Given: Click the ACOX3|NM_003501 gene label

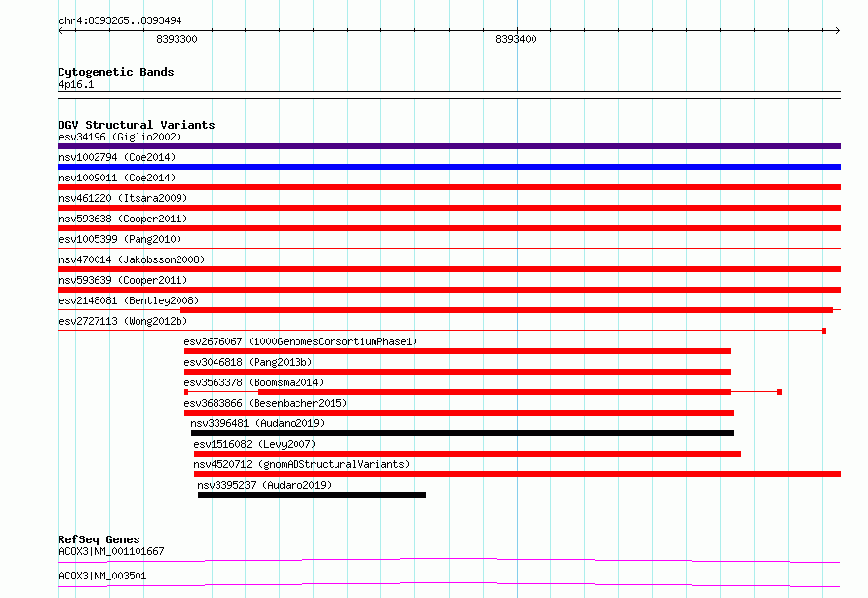Looking at the screenshot, I should click(102, 576).
